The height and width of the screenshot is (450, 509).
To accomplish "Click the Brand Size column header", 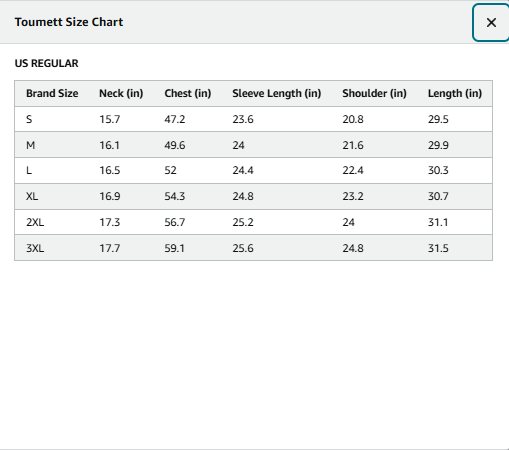I will (x=52, y=93).
